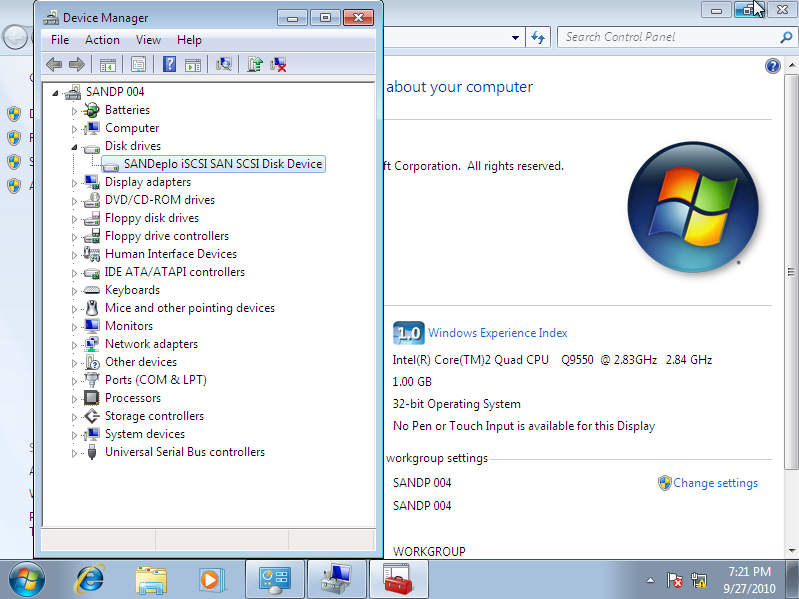Screen dimensions: 799x599
Task: Click Change settings link
Action: tap(715, 483)
